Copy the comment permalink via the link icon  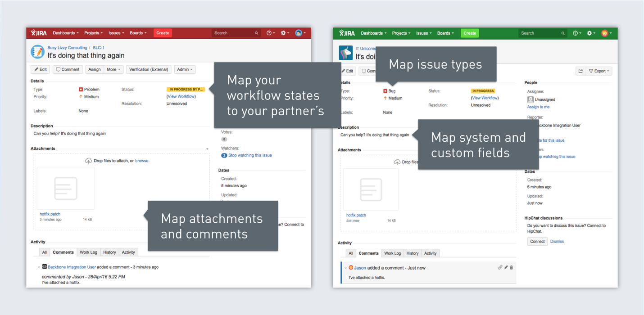(x=500, y=267)
